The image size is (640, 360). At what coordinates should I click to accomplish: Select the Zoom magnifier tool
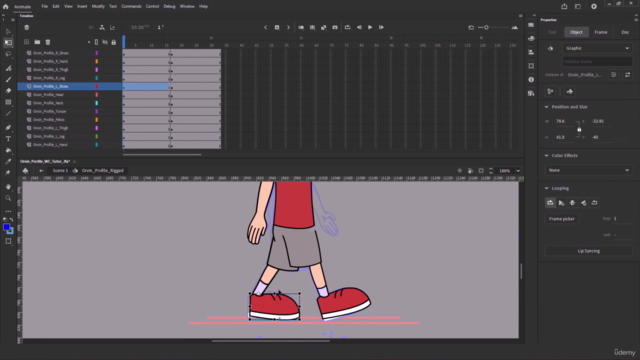click(8, 198)
